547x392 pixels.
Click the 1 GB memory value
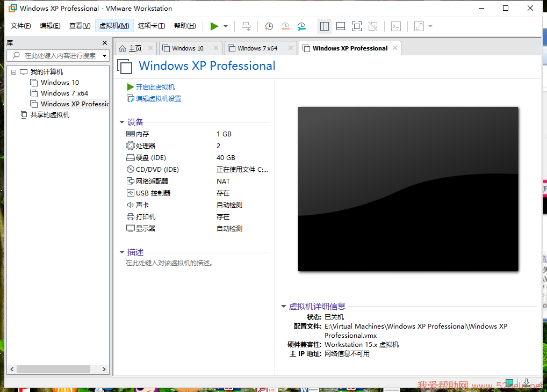[224, 134]
